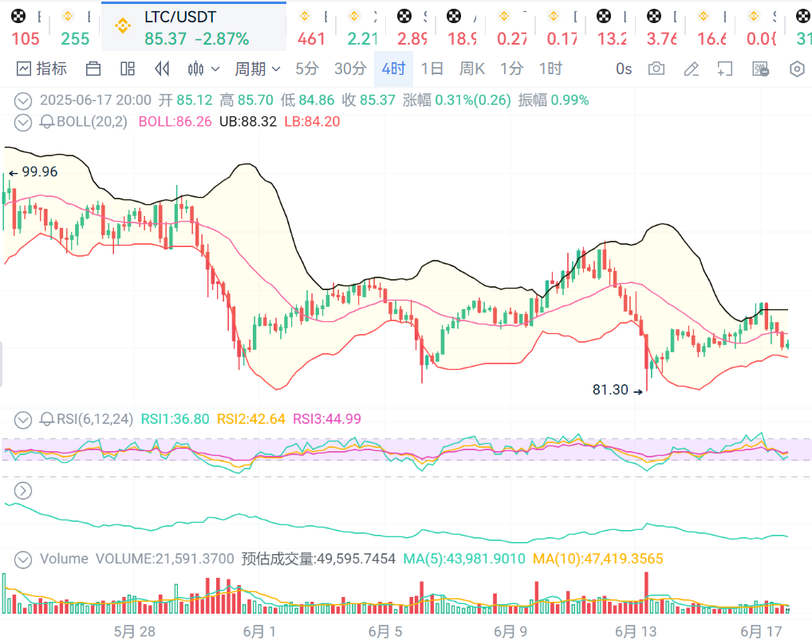Viewport: 812px width, 644px height.
Task: Switch to the 30分 timeframe
Action: pyautogui.click(x=350, y=69)
